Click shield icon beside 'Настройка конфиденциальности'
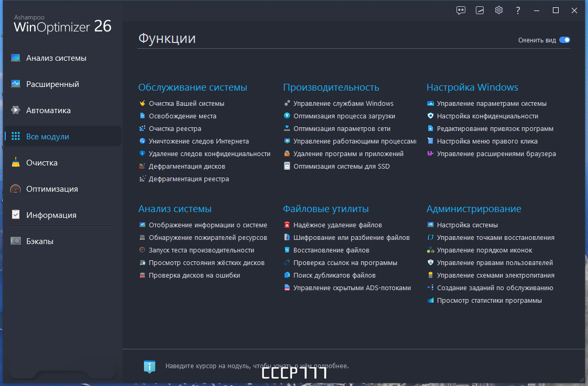The image size is (588, 386). pos(430,116)
